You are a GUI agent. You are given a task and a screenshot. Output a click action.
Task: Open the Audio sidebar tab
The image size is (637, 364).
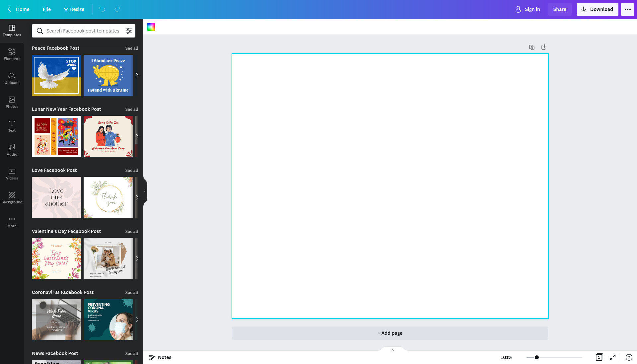(x=12, y=150)
